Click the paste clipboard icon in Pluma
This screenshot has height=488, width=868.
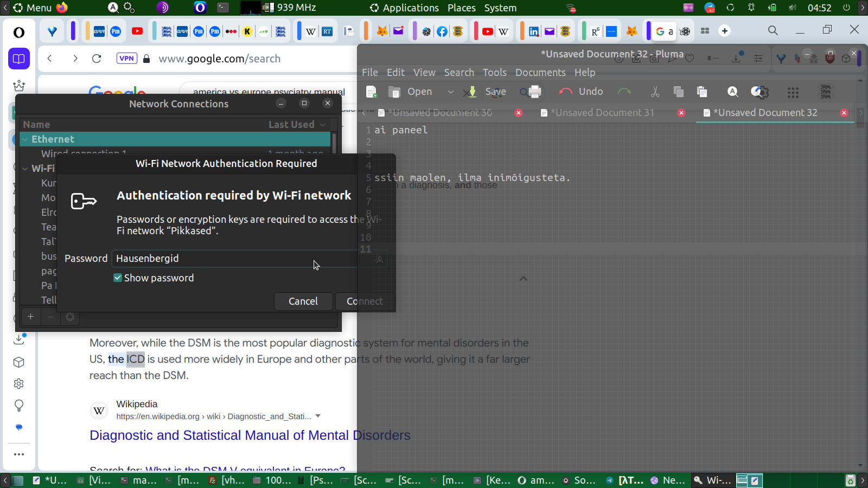pos(702,92)
